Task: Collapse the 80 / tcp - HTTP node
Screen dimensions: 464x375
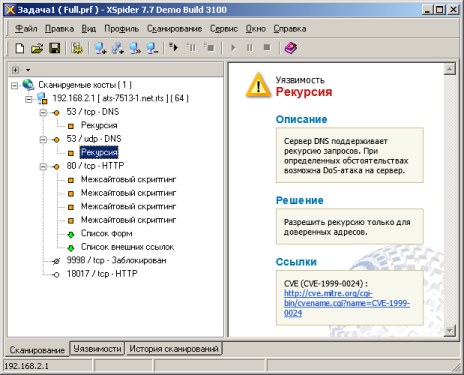Action: point(43,166)
